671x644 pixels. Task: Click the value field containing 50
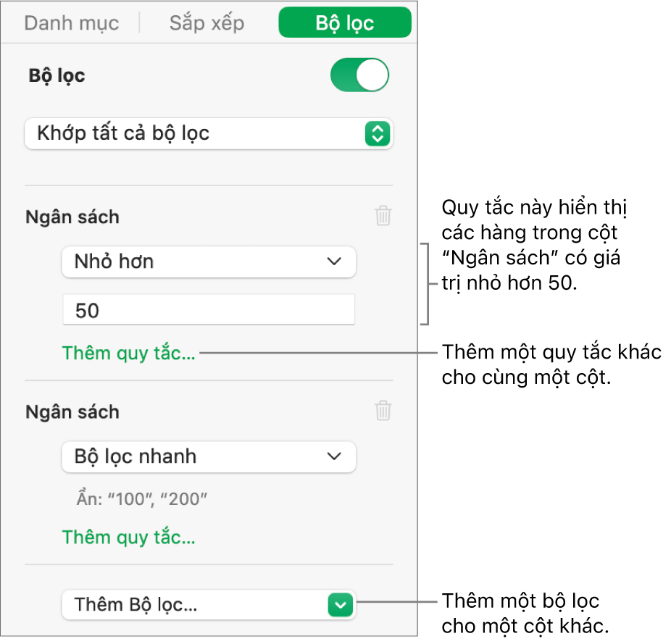[209, 311]
